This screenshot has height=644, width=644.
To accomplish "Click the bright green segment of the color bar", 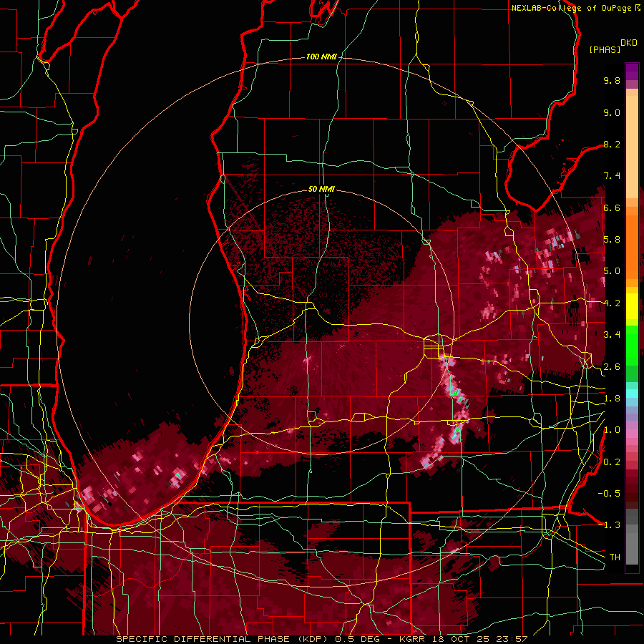I will 632,346.
